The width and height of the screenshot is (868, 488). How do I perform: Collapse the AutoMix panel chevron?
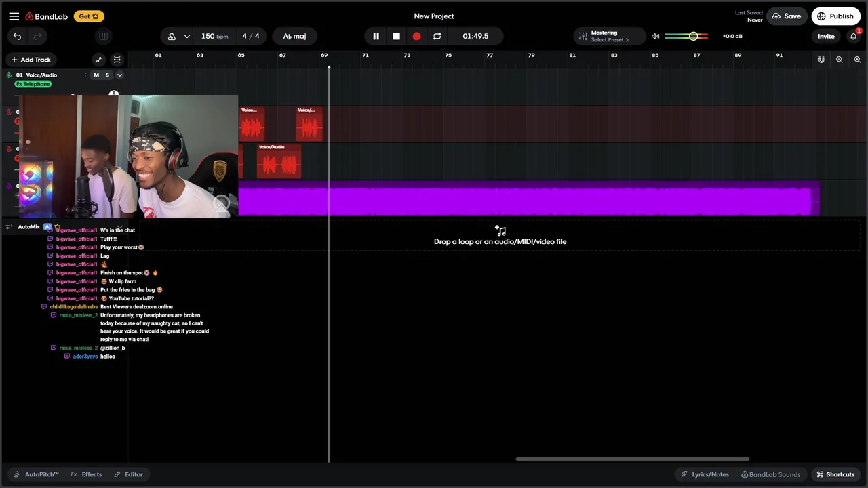point(119,227)
